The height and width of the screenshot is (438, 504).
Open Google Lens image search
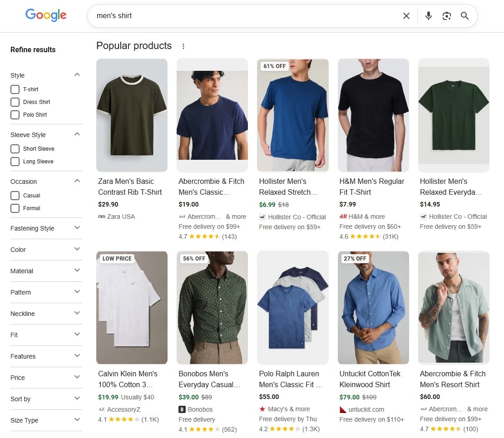(x=446, y=15)
